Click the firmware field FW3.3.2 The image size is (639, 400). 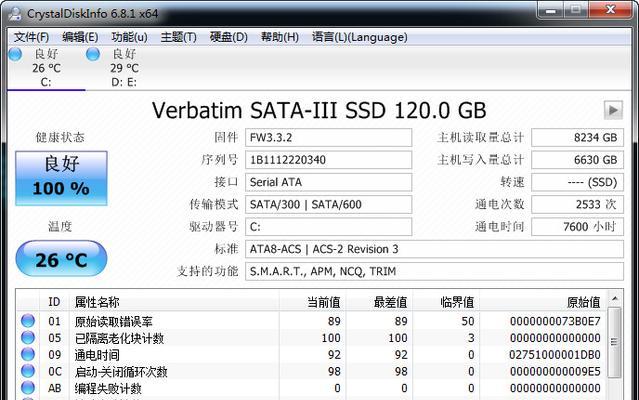[328, 138]
